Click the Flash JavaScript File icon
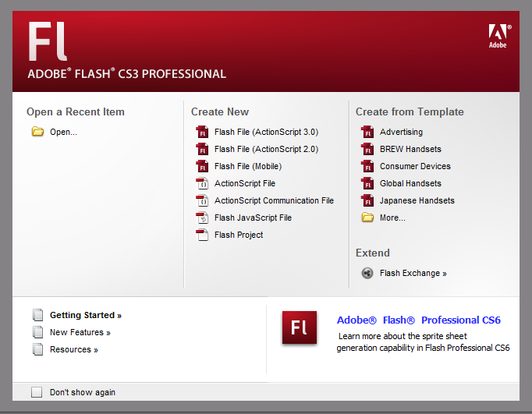Screen dimensions: 532x414 click(202, 218)
